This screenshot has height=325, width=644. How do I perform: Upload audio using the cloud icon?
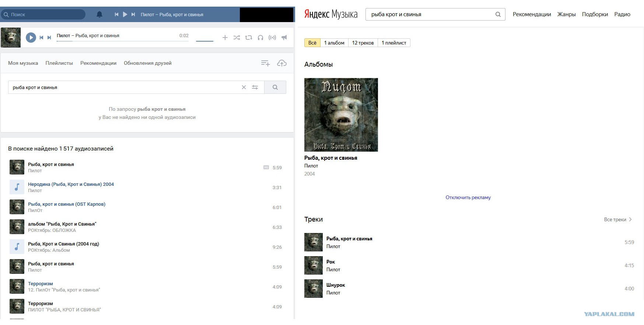pyautogui.click(x=282, y=63)
